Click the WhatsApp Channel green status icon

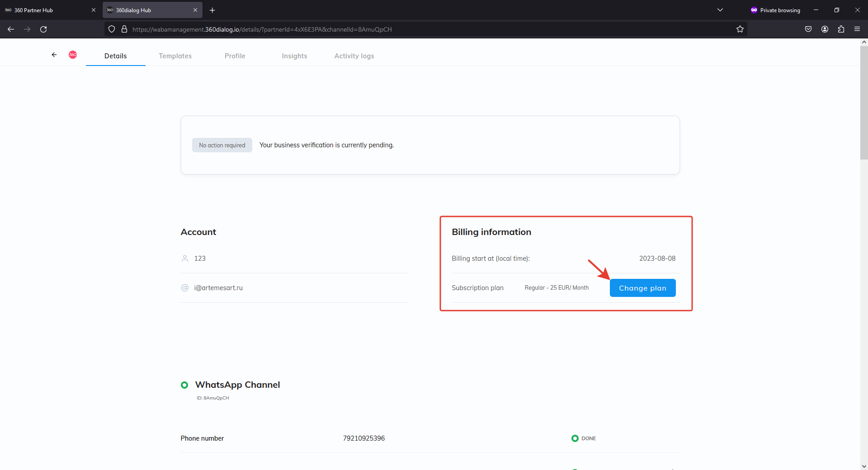point(184,385)
